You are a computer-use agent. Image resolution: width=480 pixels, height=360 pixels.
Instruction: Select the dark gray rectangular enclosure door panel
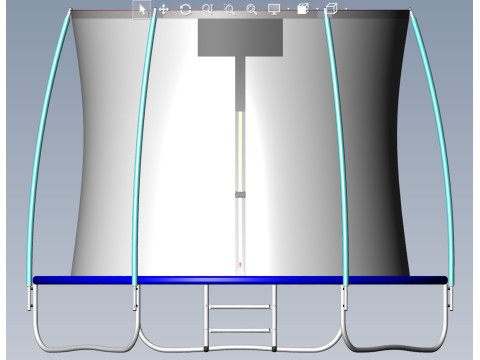click(x=240, y=37)
